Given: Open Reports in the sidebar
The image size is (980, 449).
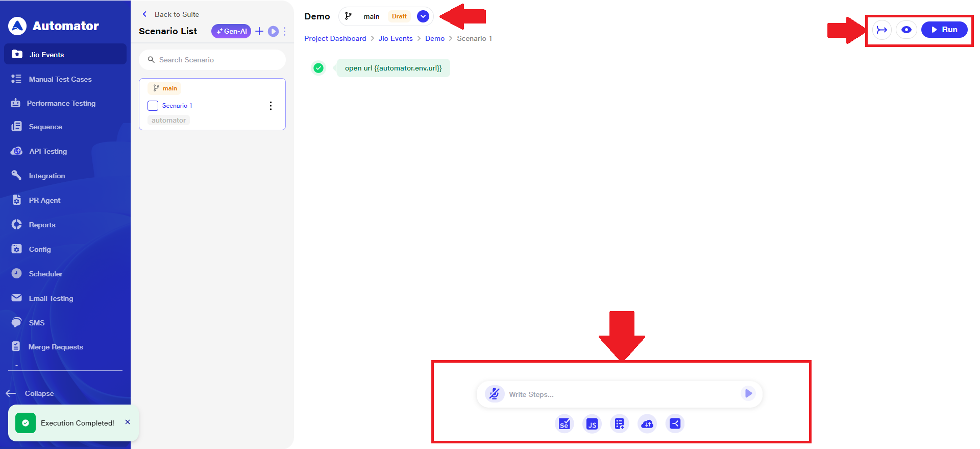Looking at the screenshot, I should [x=42, y=225].
